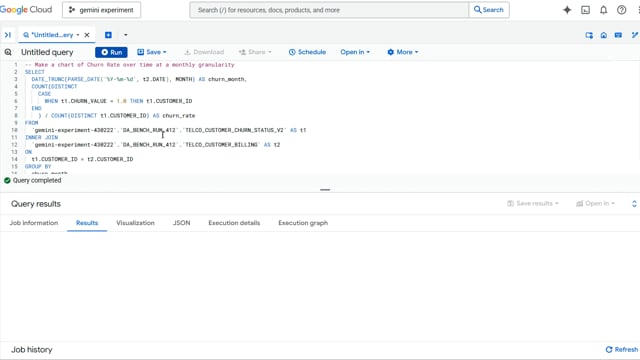The image size is (640, 360).
Task: Open the help question mark icon
Action: coord(621,10)
